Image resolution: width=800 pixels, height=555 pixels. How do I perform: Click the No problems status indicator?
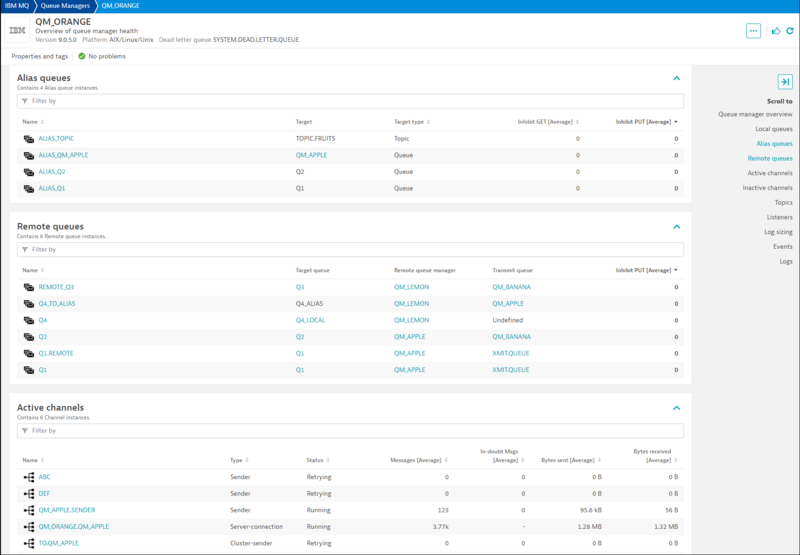pos(102,56)
